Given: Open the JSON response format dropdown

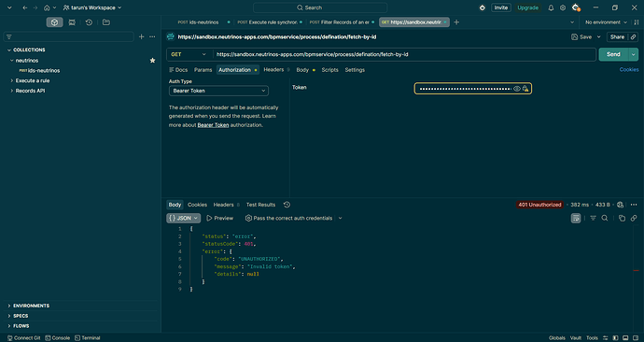Looking at the screenshot, I should coord(183,219).
